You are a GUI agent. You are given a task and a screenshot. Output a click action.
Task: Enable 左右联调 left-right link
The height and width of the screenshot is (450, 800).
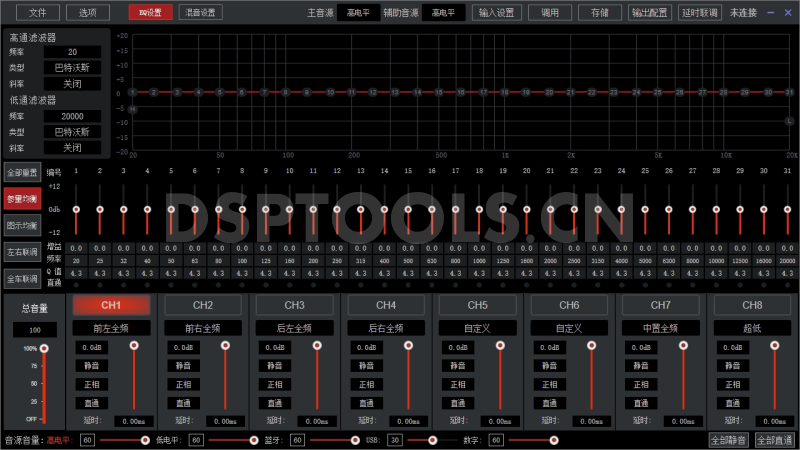[22, 251]
